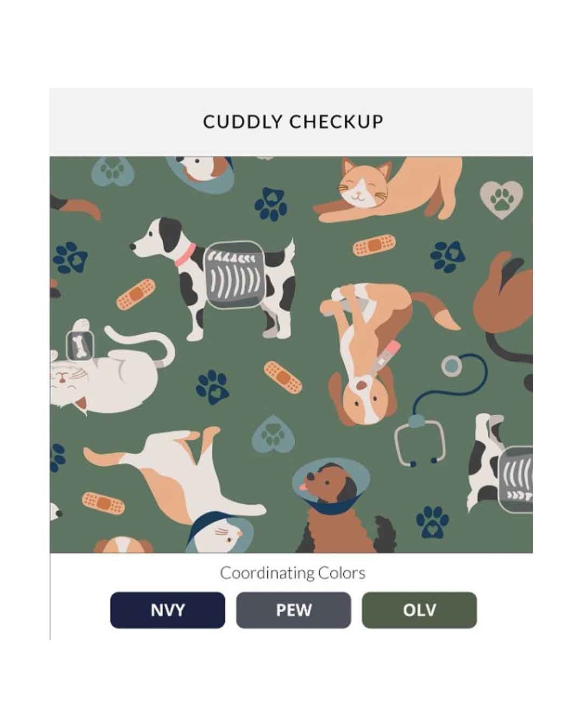Select the PEW pewter color swatch
Viewport: 582px width, 728px height.
(x=294, y=610)
